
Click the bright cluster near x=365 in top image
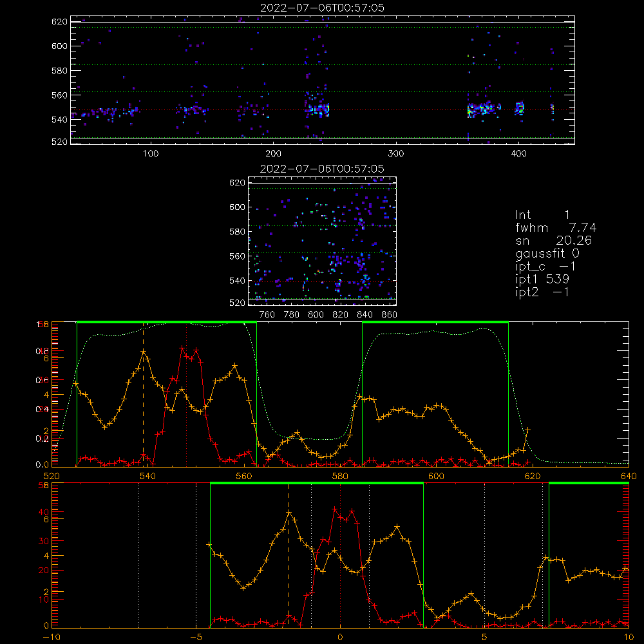[x=480, y=109]
